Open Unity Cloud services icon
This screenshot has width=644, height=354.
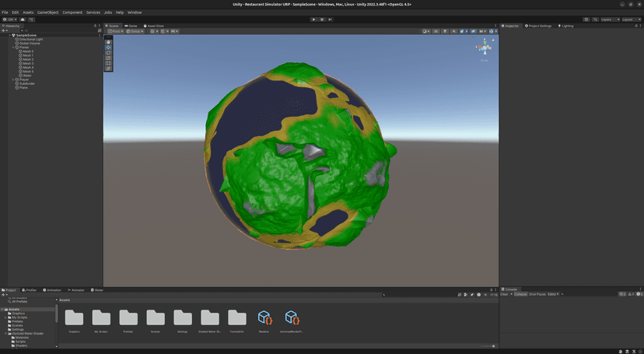click(23, 19)
